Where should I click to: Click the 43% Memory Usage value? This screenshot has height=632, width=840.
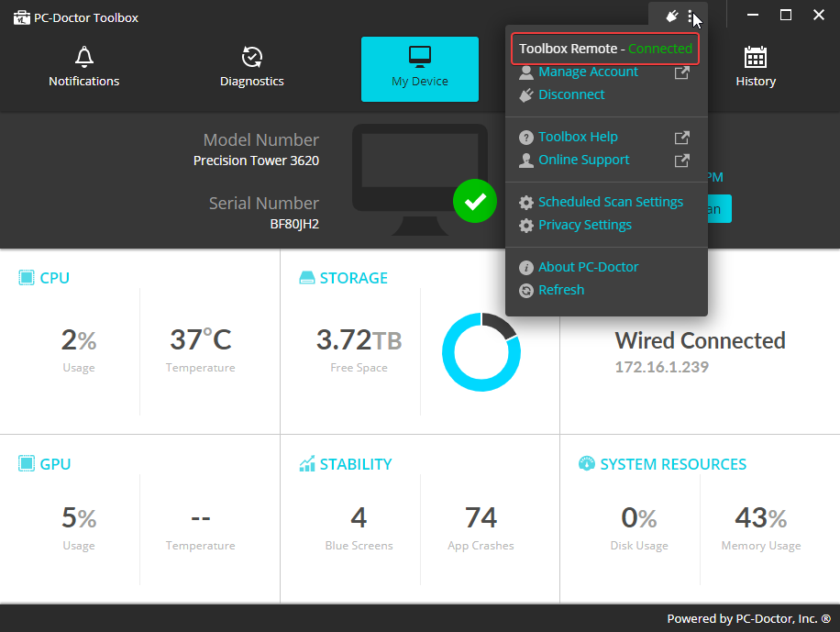pos(761,518)
